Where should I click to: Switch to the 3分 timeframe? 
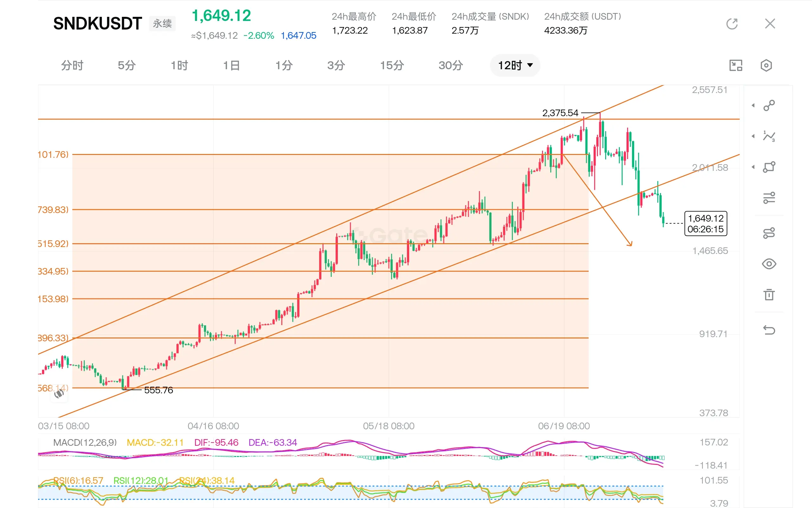pyautogui.click(x=336, y=65)
